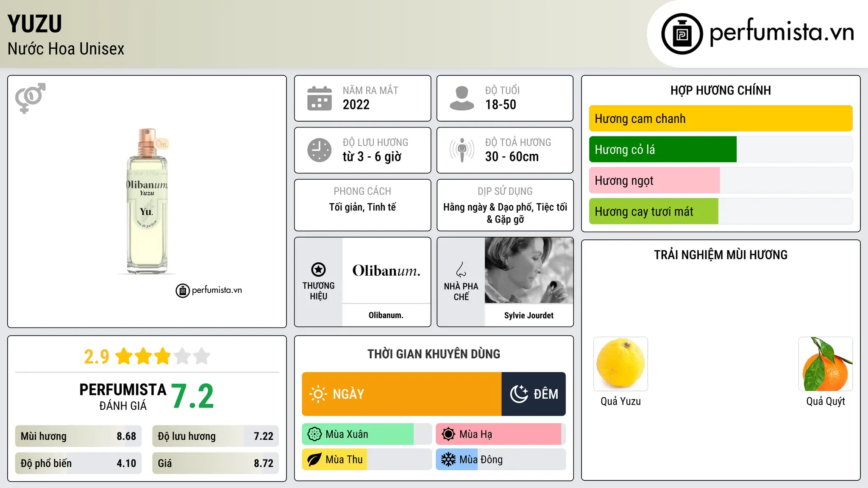This screenshot has width=868, height=488.
Task: Click the ĐÊM nighttime bar segment
Action: 534,394
